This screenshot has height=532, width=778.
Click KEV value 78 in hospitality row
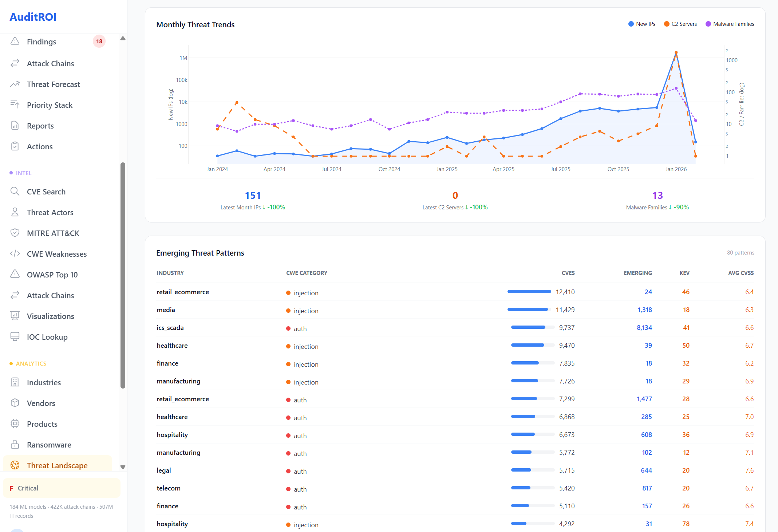[x=686, y=524]
